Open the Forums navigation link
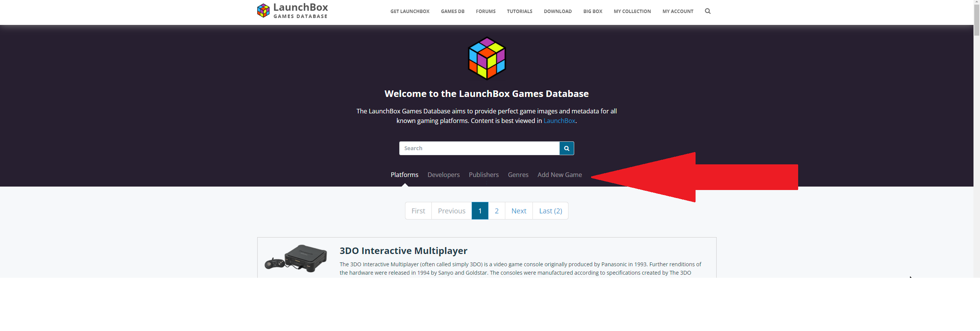The image size is (980, 331). tap(485, 11)
